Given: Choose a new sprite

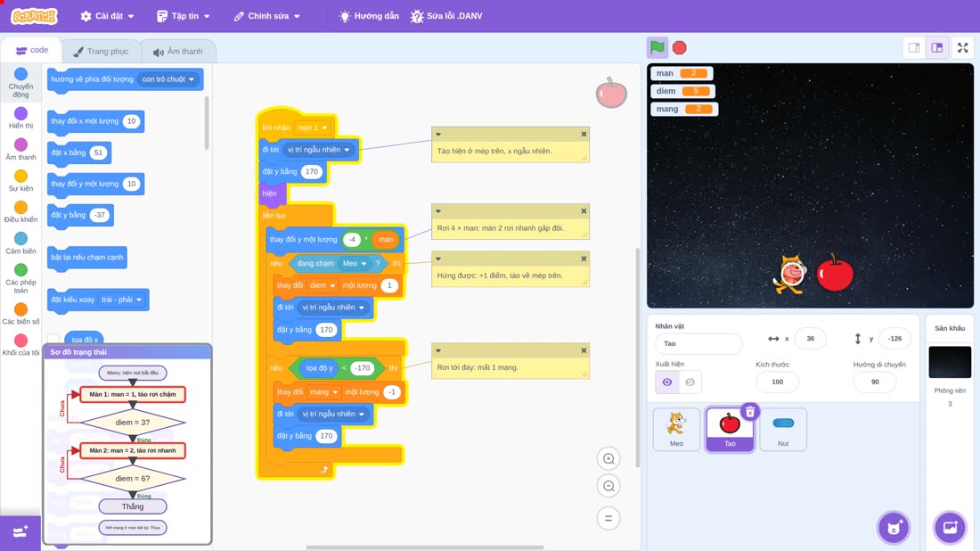Looking at the screenshot, I should 894,527.
